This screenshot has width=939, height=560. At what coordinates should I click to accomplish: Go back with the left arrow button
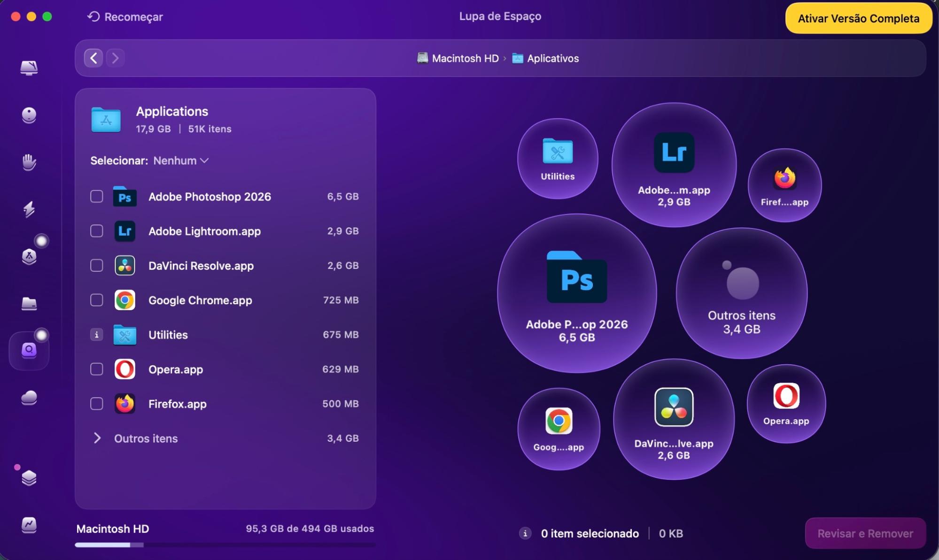click(93, 58)
